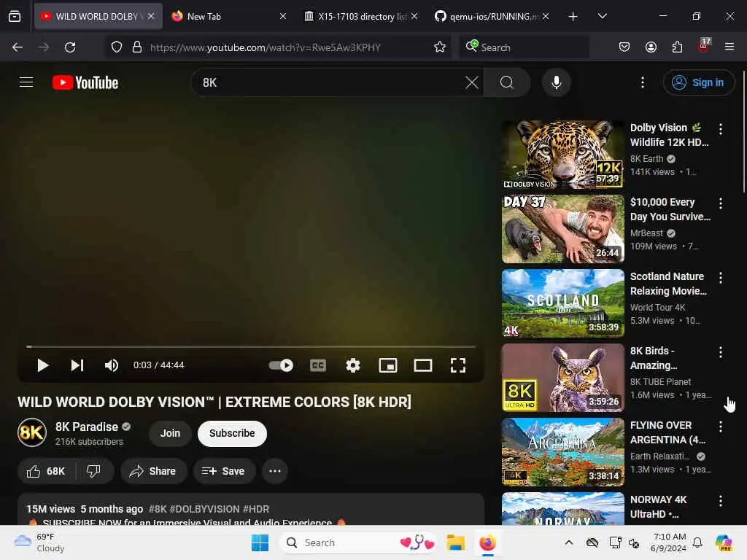Open 8K Paradise channel name link
The width and height of the screenshot is (747, 560).
pyautogui.click(x=87, y=427)
